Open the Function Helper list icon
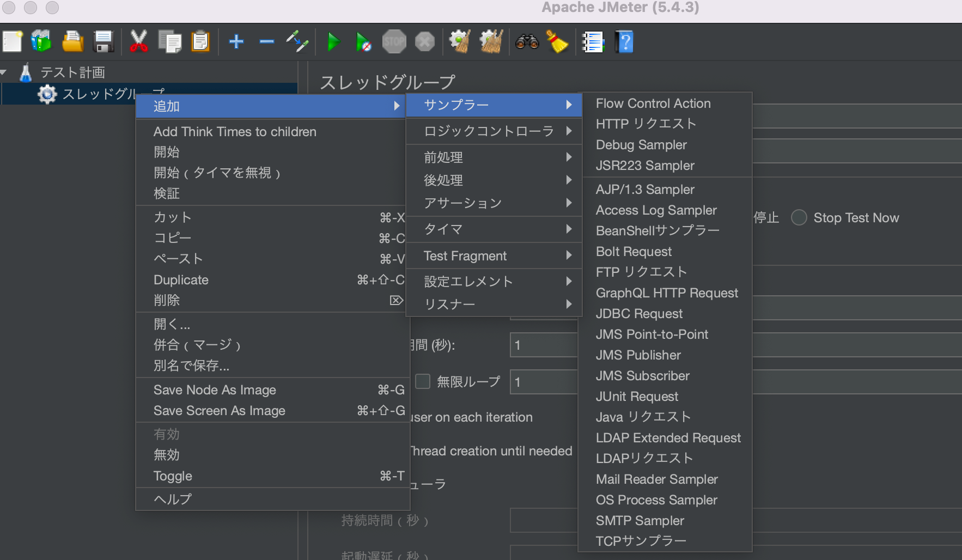Image resolution: width=962 pixels, height=560 pixels. pos(593,41)
